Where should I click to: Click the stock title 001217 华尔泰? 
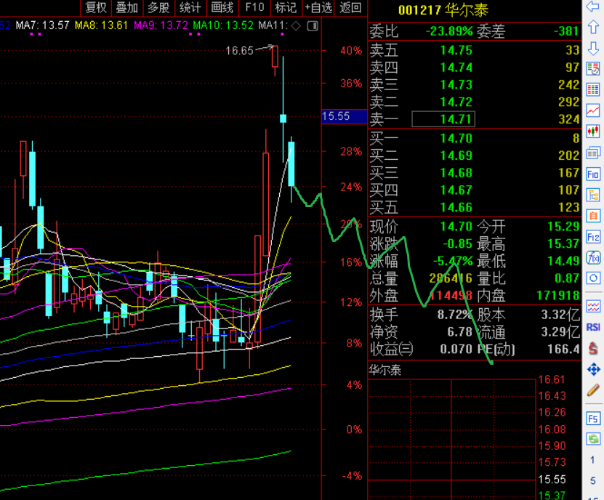443,10
